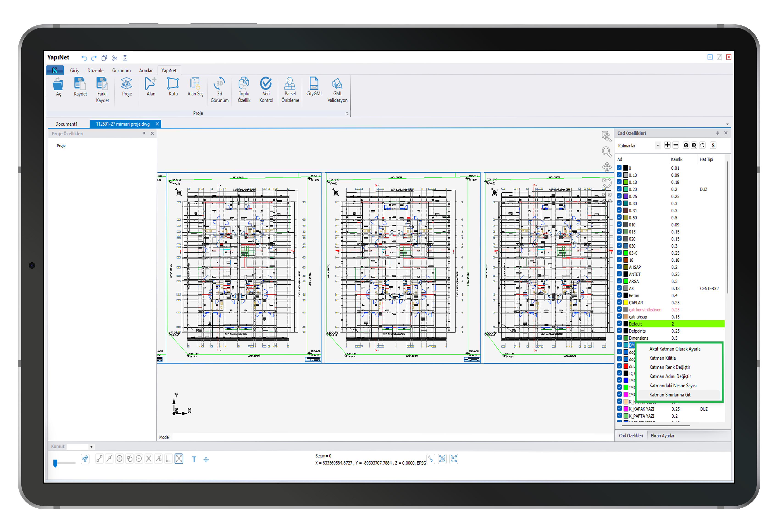Click the Toplu Özellik icon
778x532 pixels.
pos(244,84)
